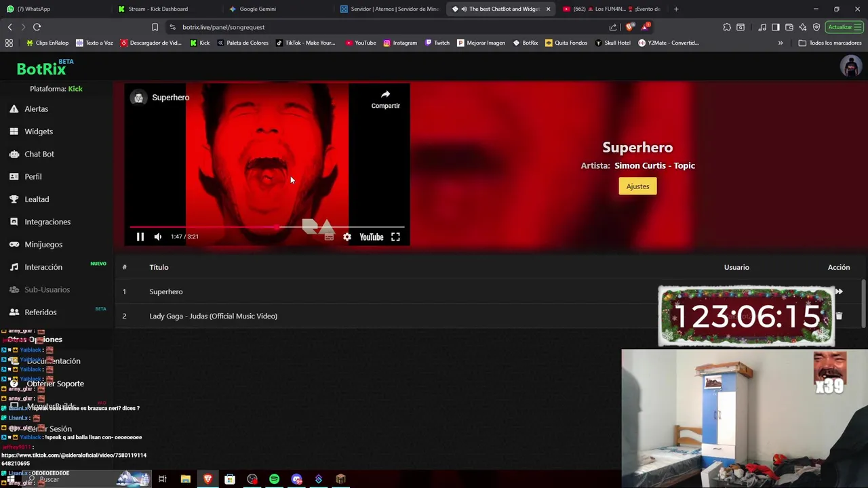This screenshot has height=488, width=868.
Task: Switch to the Servidor Aternos tab
Action: [390, 9]
